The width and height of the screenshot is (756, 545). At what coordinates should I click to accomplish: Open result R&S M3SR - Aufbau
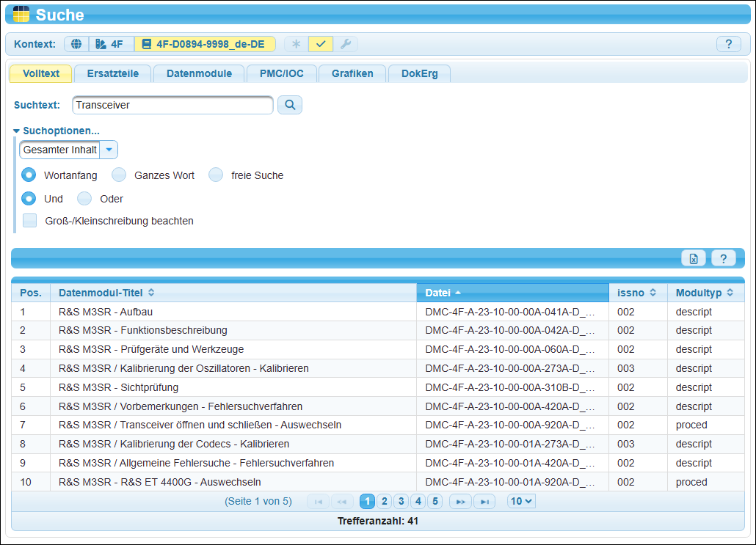click(106, 312)
